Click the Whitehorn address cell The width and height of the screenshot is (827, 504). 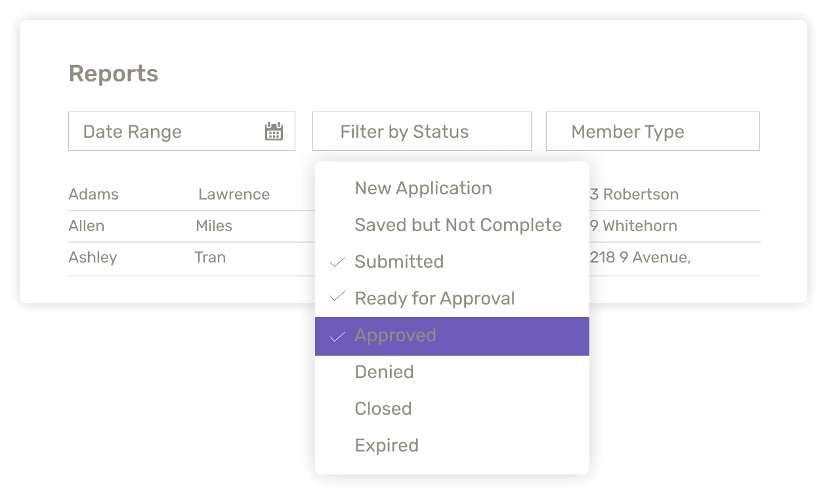coord(633,226)
